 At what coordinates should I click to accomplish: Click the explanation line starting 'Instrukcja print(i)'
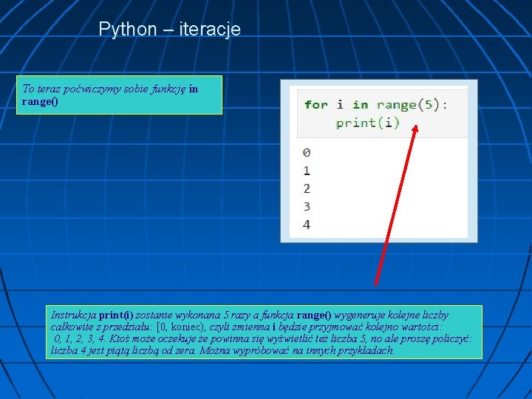pyautogui.click(x=250, y=316)
